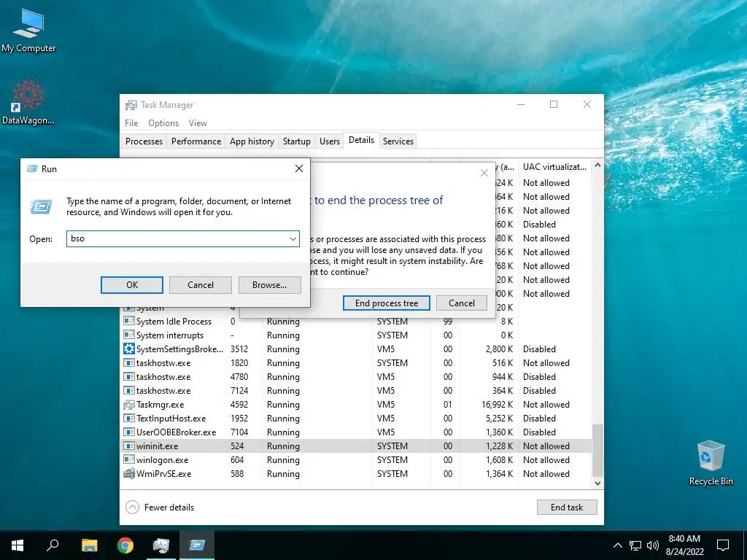Launch Google Chrome from taskbar

tap(125, 545)
